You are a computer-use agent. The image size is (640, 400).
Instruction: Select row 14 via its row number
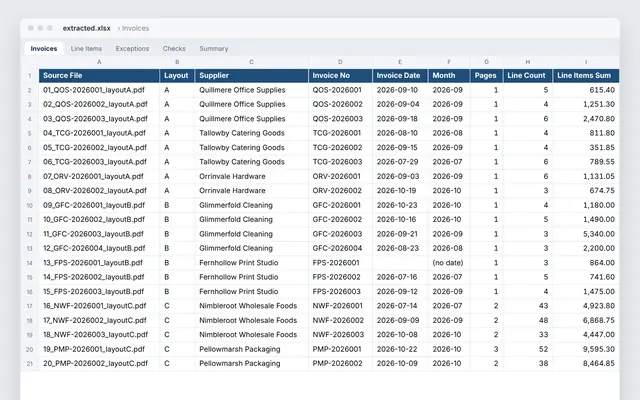[29, 263]
